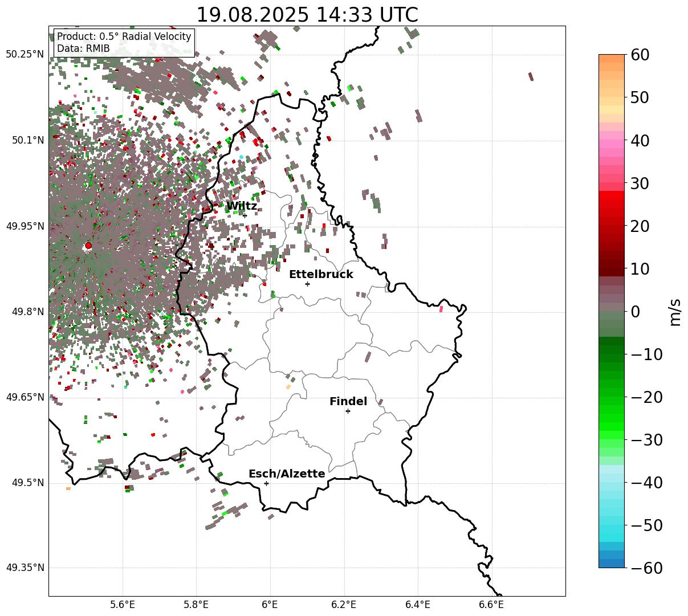The width and height of the screenshot is (688, 616).
Task: Click the Esch/Alzette city label
Action: 287,474
